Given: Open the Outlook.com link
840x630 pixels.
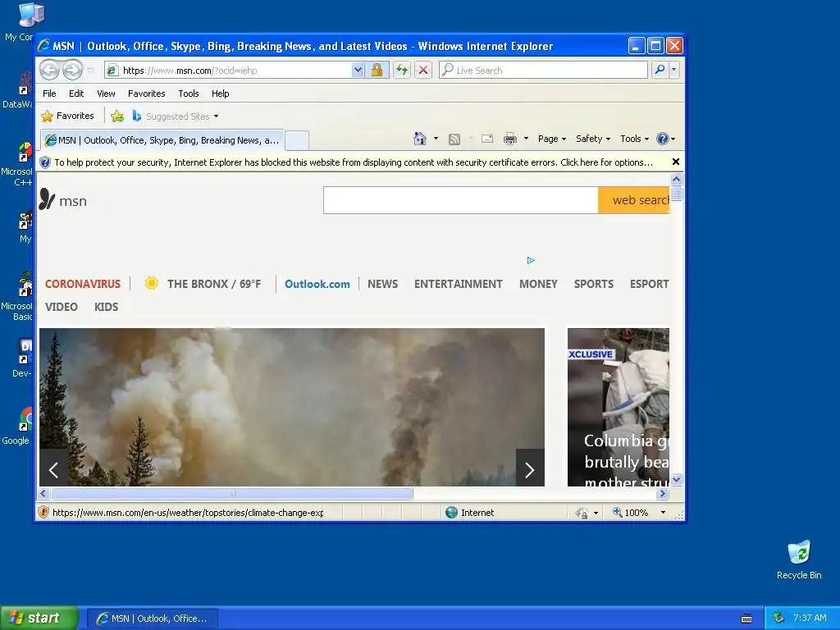Looking at the screenshot, I should coord(317,284).
